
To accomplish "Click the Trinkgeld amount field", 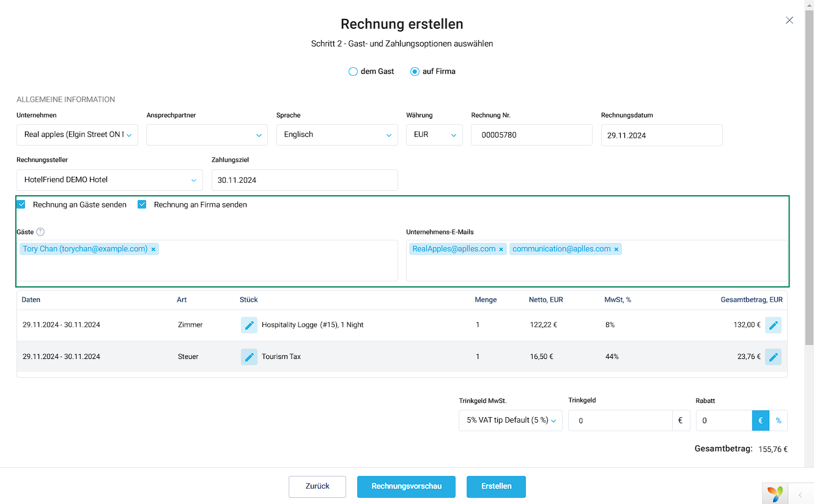I will [x=621, y=420].
